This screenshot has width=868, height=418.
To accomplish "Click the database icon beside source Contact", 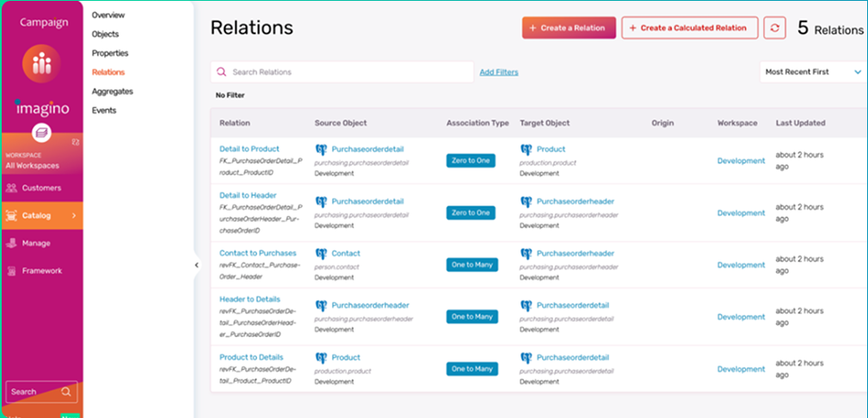I will coord(322,254).
